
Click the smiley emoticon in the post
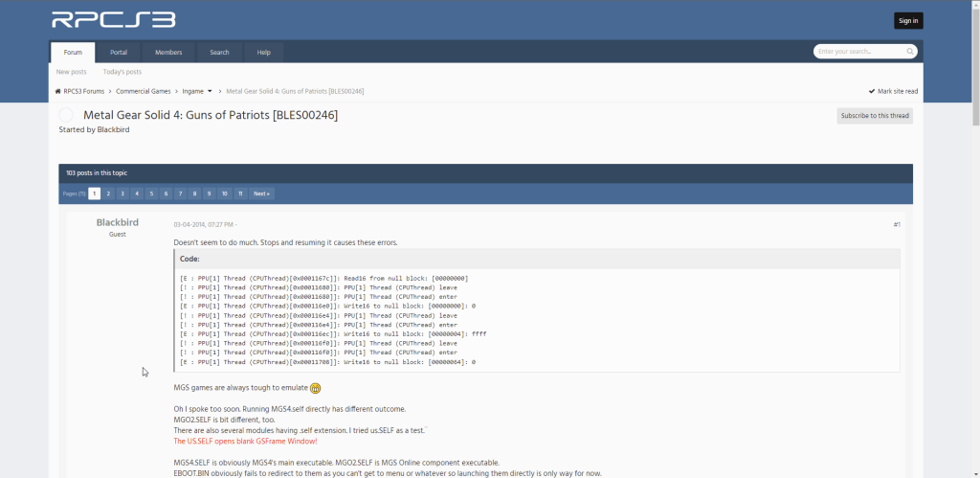[x=315, y=388]
